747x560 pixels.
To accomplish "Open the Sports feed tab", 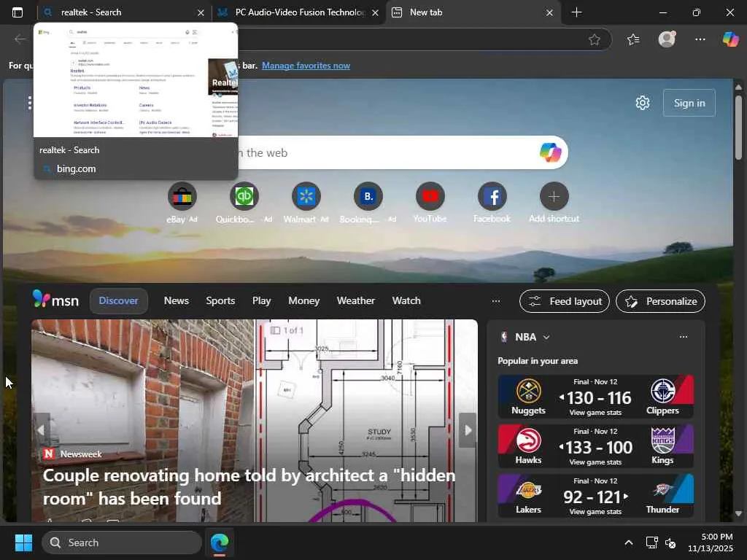I will tap(220, 301).
